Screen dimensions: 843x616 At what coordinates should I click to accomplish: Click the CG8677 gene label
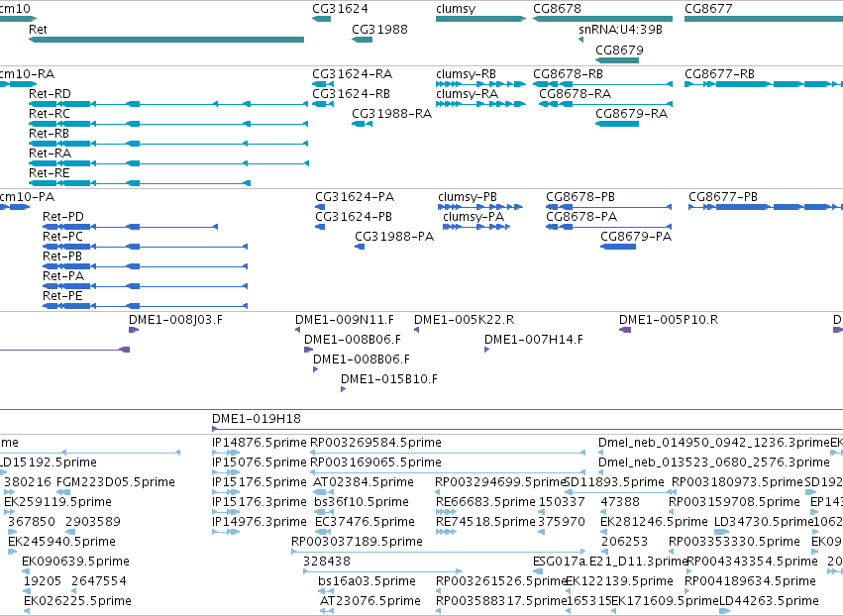click(708, 9)
